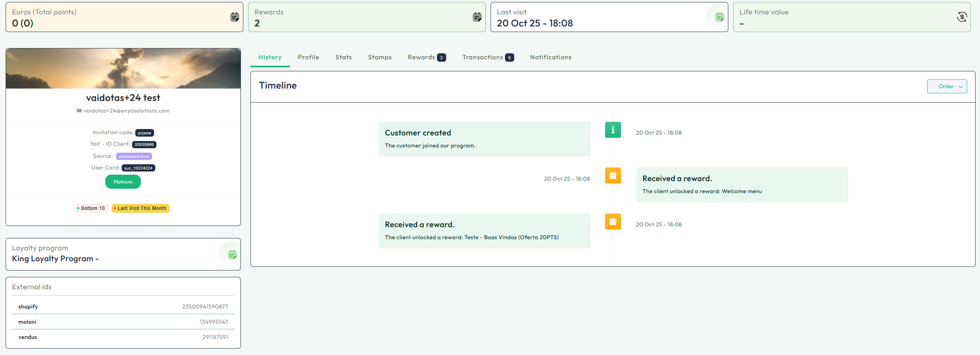Select the Transactions tab
Image resolution: width=980 pixels, height=355 pixels.
[487, 57]
